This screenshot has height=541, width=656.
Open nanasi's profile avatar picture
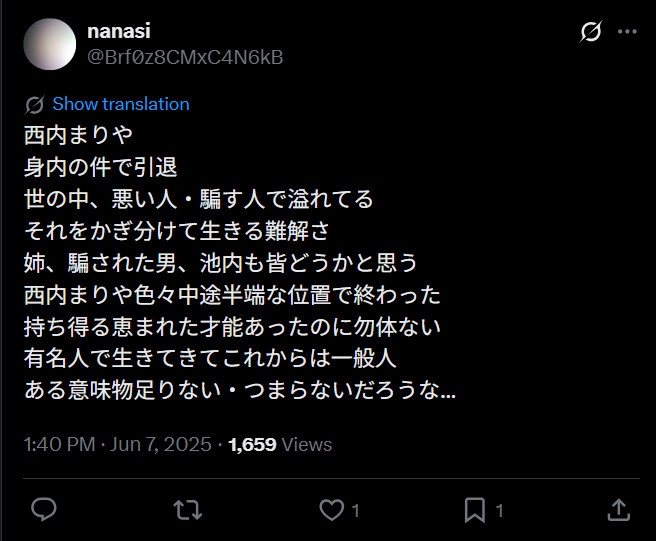(49, 44)
